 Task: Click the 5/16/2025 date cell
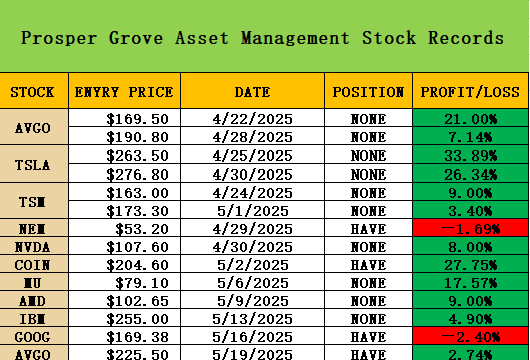click(x=252, y=336)
